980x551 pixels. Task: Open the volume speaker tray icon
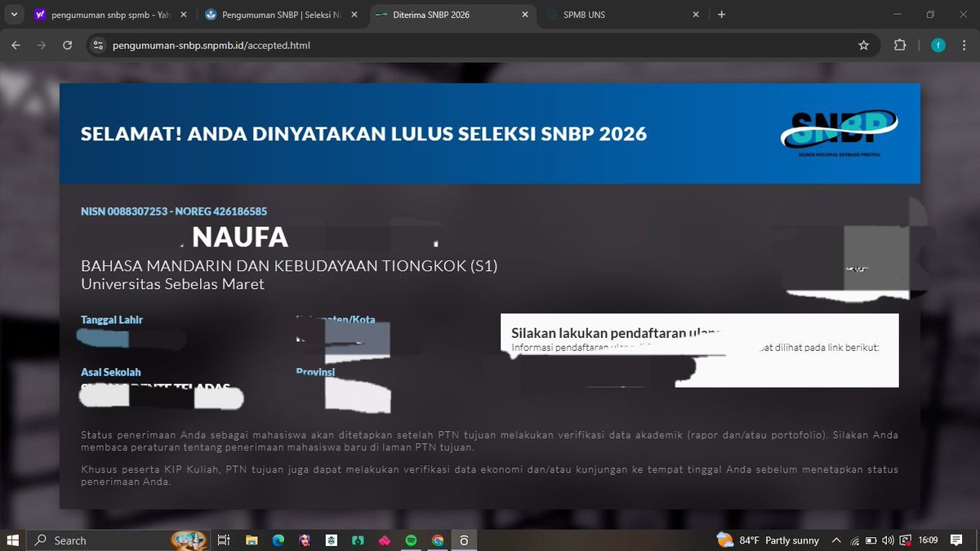888,540
